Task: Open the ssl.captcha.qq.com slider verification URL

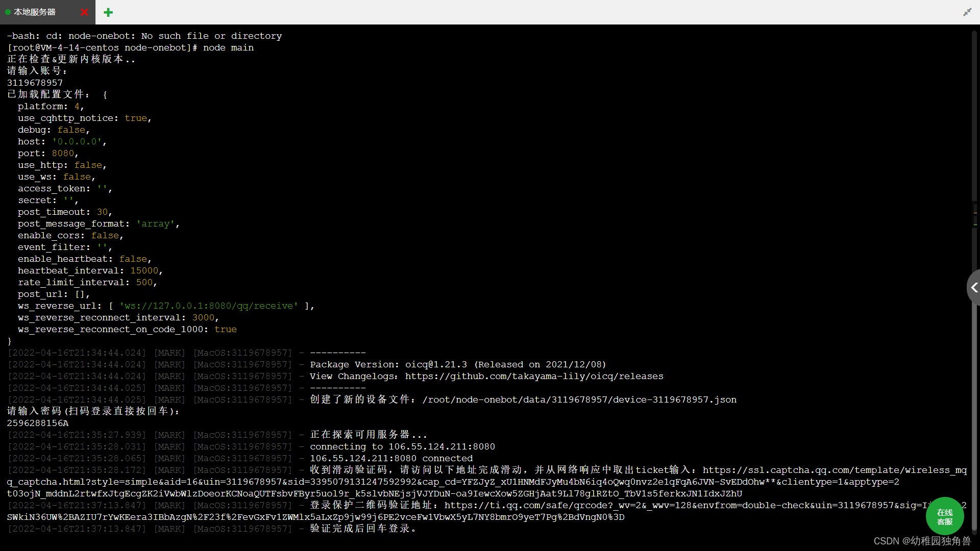Action: click(834, 470)
